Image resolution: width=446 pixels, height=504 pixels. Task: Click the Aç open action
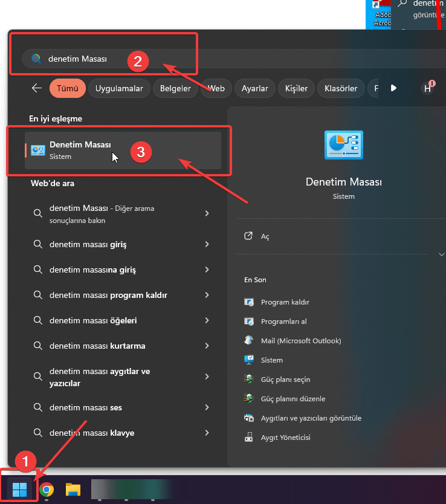point(265,237)
